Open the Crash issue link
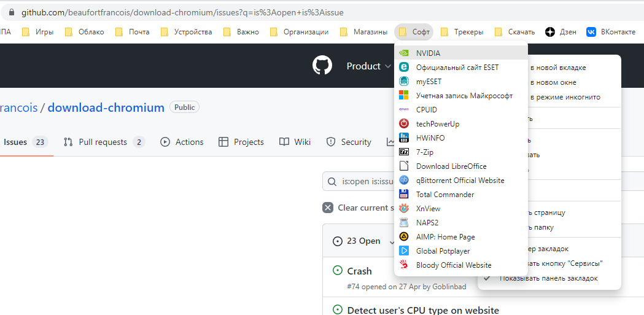The height and width of the screenshot is (315, 644). pyautogui.click(x=359, y=271)
